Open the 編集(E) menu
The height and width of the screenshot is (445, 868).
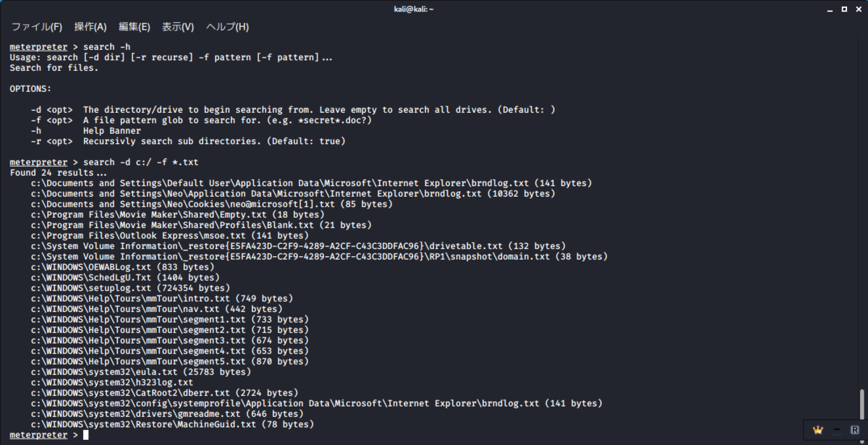click(135, 27)
